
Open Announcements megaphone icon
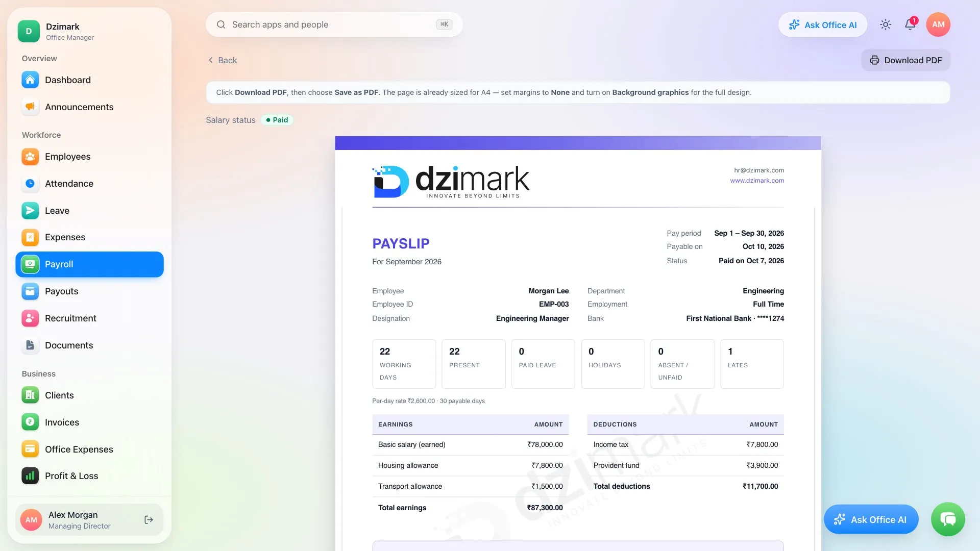(x=30, y=107)
